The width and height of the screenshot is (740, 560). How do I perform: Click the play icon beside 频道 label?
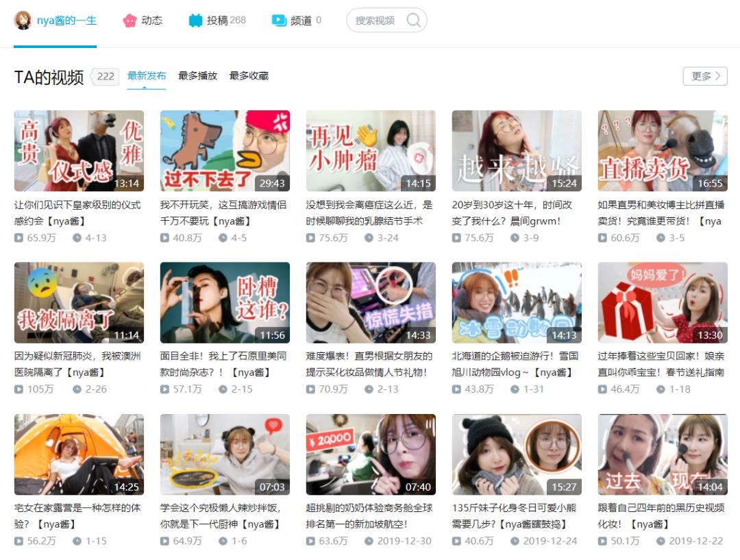277,21
